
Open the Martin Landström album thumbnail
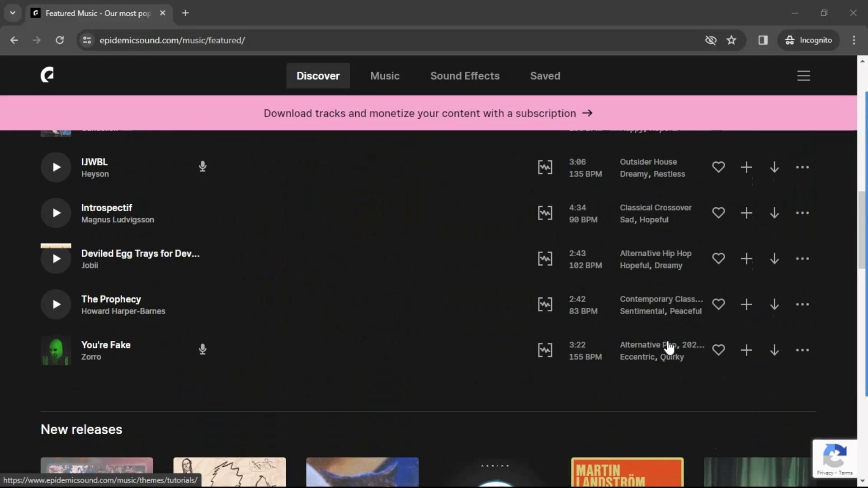pyautogui.click(x=627, y=472)
